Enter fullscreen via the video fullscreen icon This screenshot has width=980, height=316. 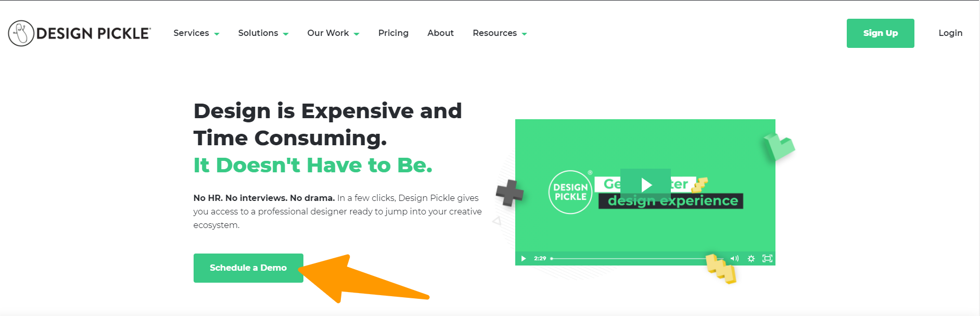(x=767, y=259)
